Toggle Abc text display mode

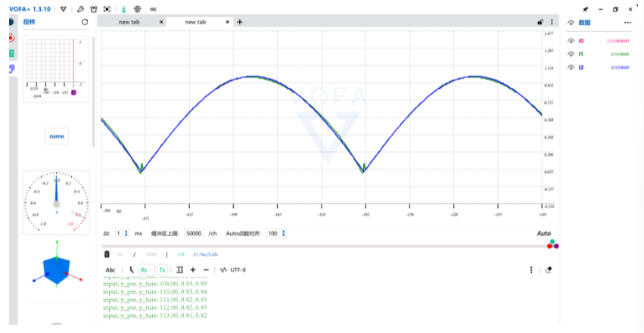tap(110, 269)
